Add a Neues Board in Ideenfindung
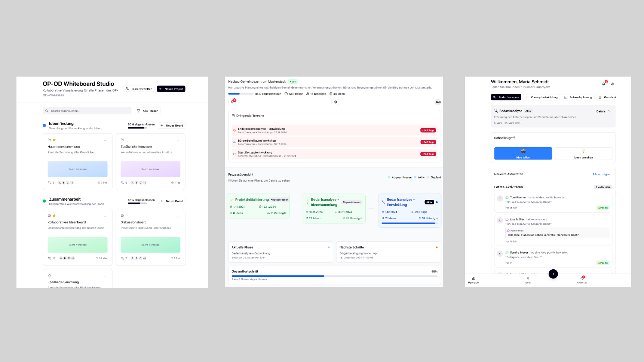 [x=172, y=126]
